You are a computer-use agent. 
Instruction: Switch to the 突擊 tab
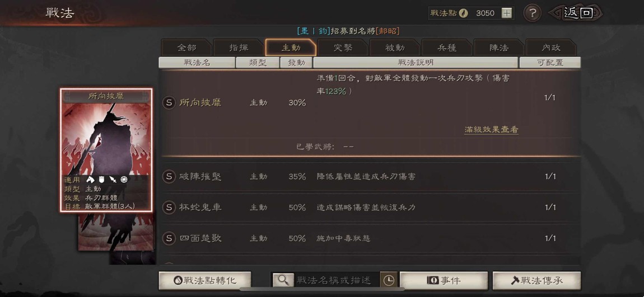(343, 48)
